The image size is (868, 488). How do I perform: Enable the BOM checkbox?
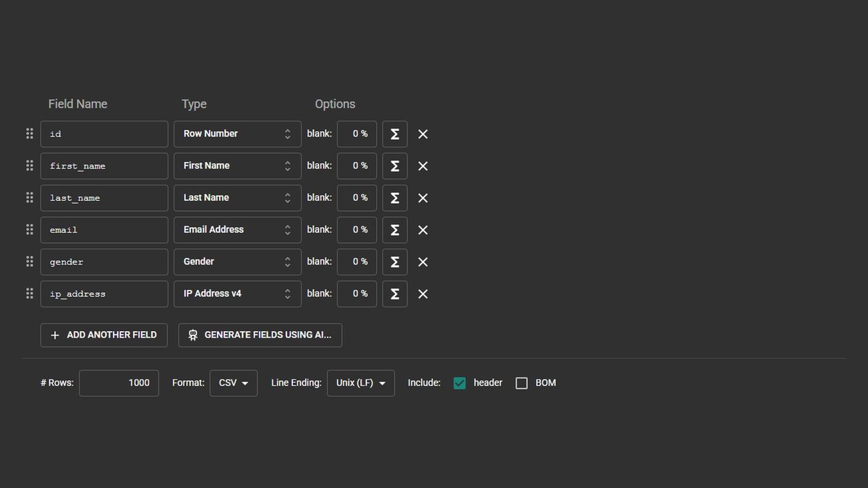pyautogui.click(x=522, y=383)
